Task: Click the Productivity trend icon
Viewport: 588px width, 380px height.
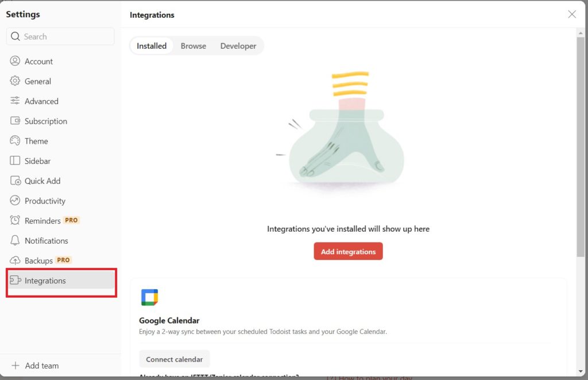Action: click(15, 201)
